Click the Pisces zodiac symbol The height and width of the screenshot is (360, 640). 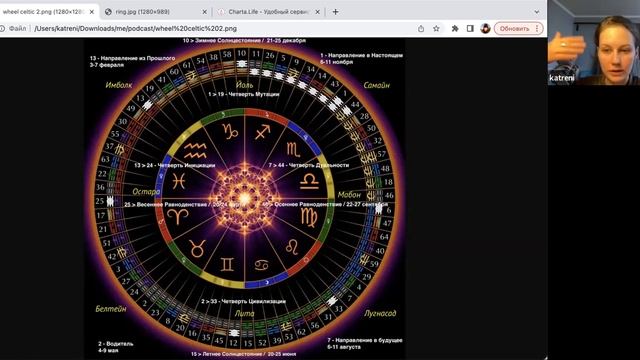coord(179,181)
